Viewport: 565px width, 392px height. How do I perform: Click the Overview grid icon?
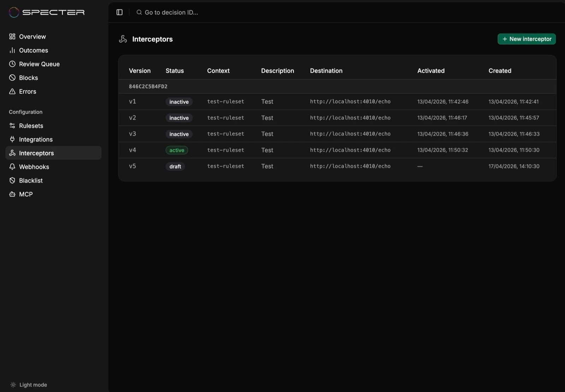click(12, 36)
